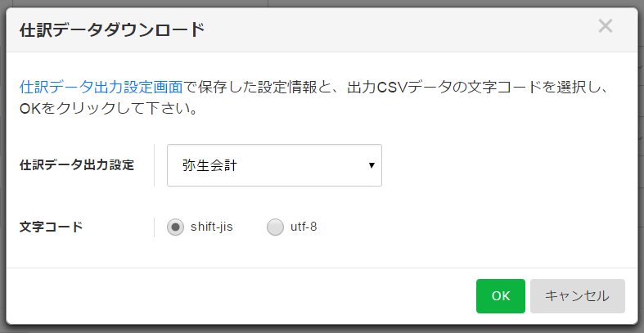Click the 文字コード field label
The image size is (644, 333).
point(51,227)
